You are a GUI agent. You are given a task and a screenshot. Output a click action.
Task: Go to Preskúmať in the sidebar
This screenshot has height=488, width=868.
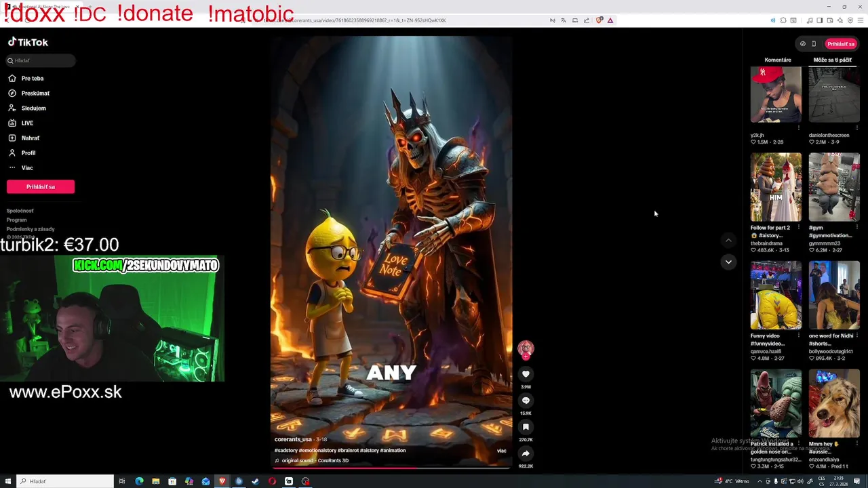pyautogui.click(x=35, y=94)
